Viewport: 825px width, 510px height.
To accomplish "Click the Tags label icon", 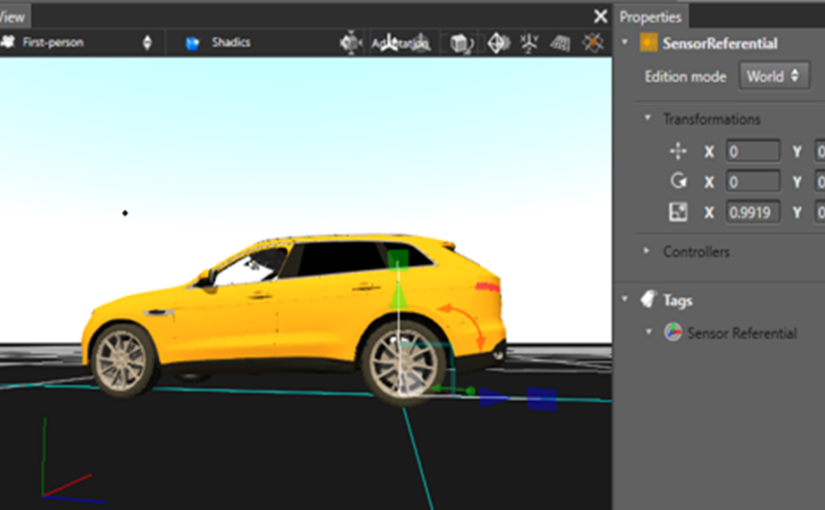I will coord(649,299).
